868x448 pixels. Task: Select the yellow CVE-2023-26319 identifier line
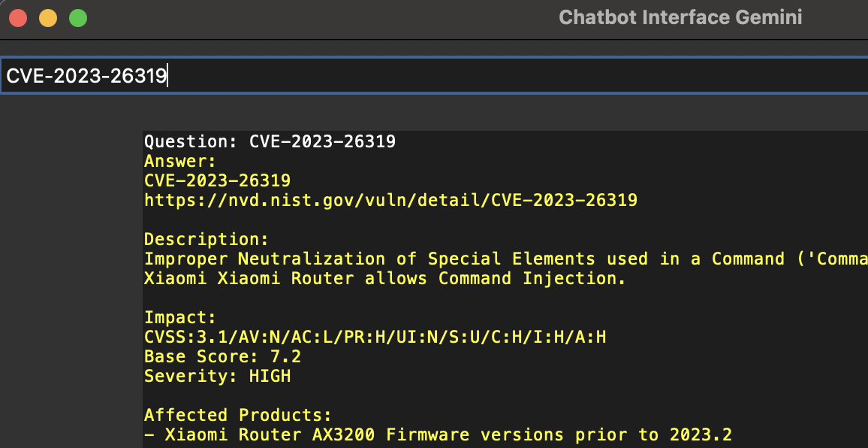pyautogui.click(x=217, y=180)
